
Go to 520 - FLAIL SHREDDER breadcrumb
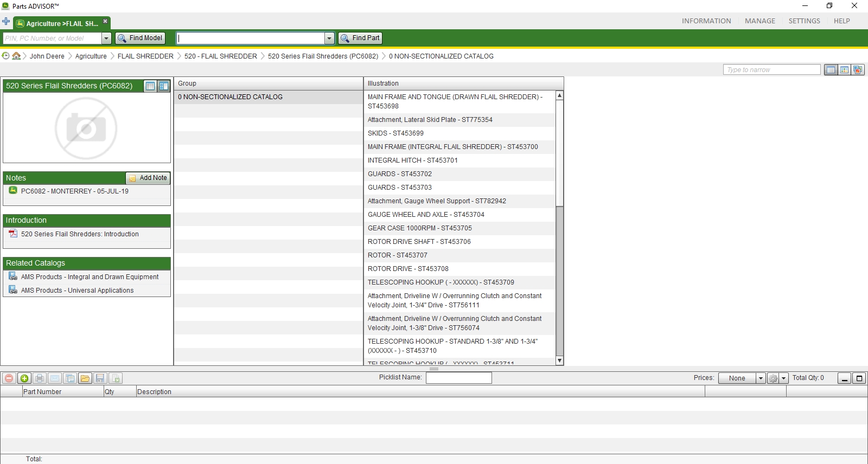click(x=220, y=56)
